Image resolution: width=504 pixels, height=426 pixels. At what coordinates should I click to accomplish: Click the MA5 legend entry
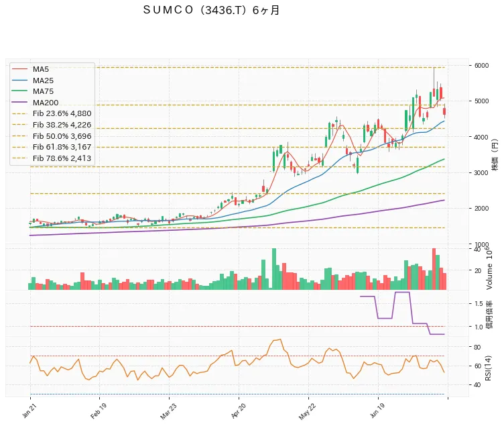pyautogui.click(x=31, y=69)
